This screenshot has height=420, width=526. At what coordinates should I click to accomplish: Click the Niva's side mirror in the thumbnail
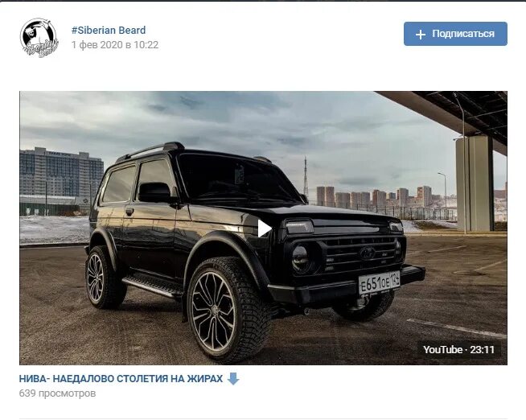[154, 192]
